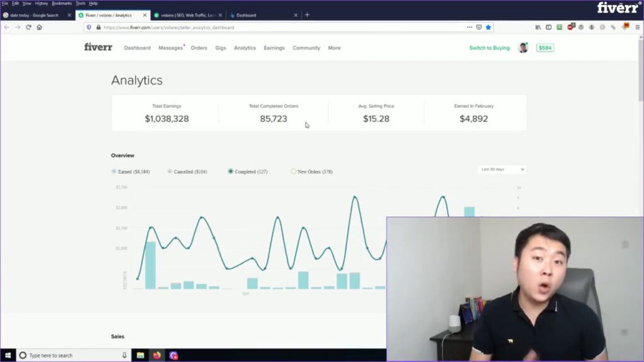The image size is (644, 362).
Task: Open Firefox from the taskbar
Action: (x=157, y=356)
